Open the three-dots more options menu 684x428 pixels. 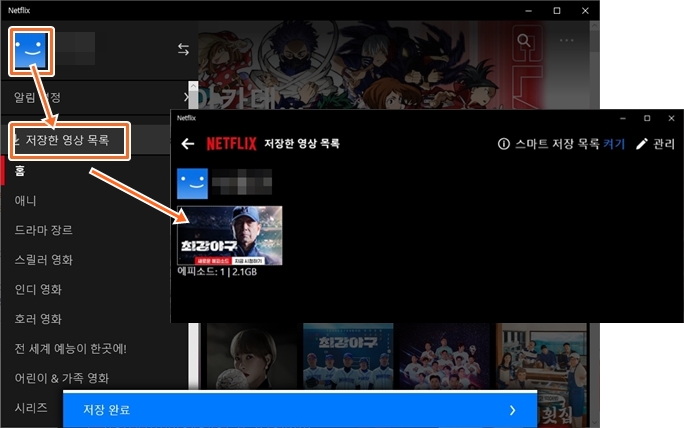pyautogui.click(x=567, y=41)
